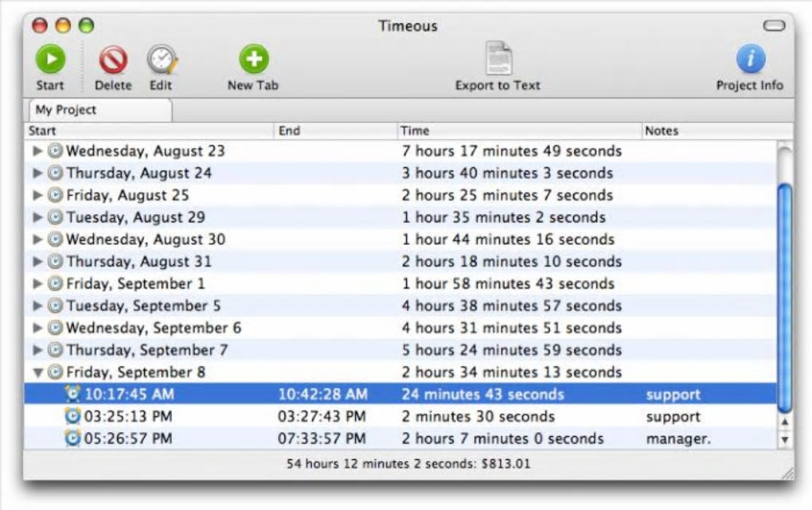
Task: Select '3 hours 40 minutes 3 seconds' cell
Action: pos(508,173)
